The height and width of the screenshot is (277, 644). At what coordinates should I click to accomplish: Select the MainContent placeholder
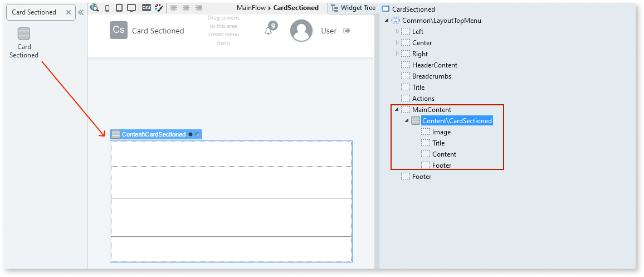(432, 110)
